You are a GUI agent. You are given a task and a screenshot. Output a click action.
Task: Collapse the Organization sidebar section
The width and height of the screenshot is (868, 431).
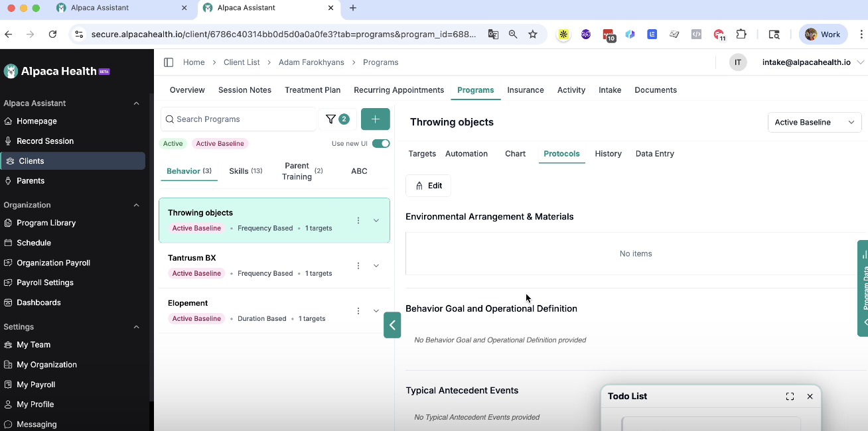point(137,206)
